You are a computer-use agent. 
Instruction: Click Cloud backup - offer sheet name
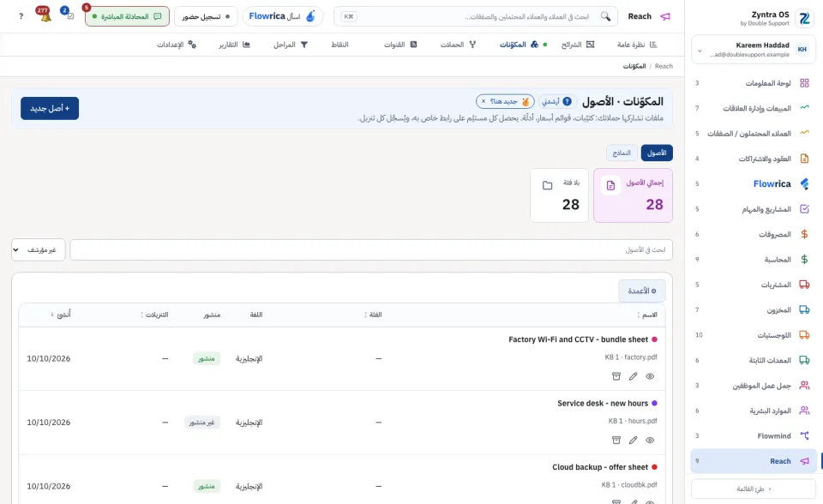pos(600,467)
